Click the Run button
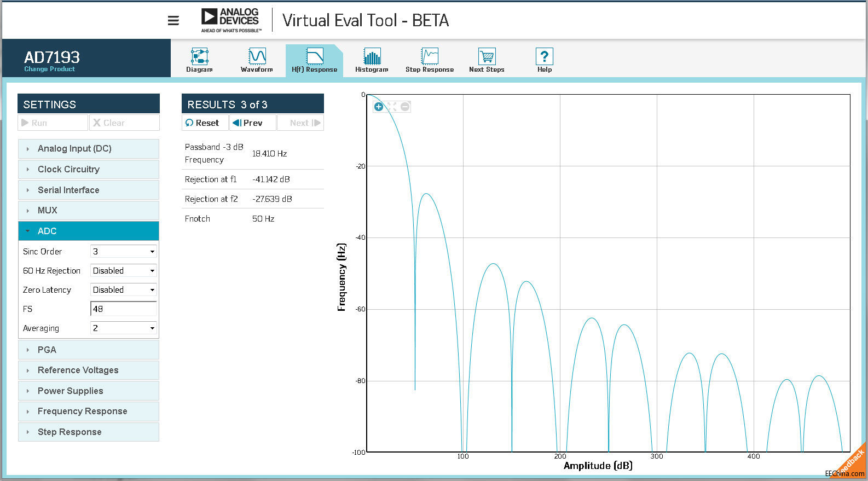 (x=53, y=123)
